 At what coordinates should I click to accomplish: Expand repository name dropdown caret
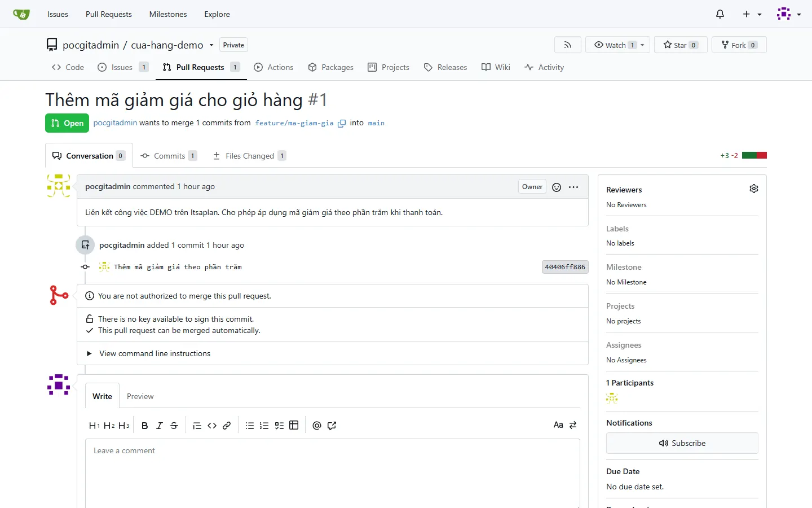coord(211,45)
